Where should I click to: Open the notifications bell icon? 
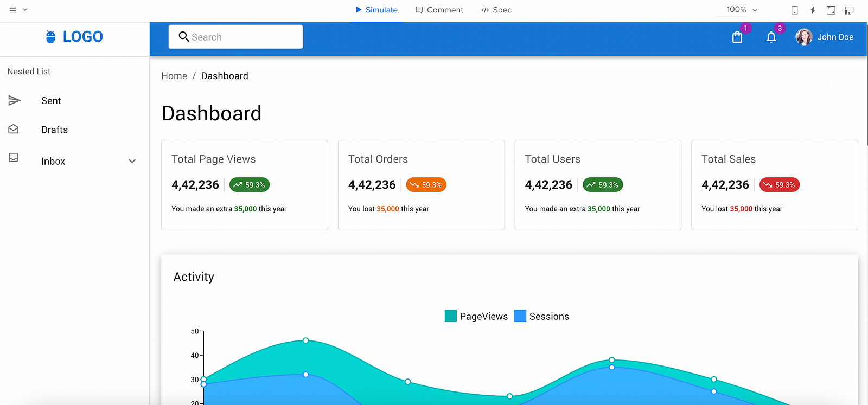click(771, 37)
